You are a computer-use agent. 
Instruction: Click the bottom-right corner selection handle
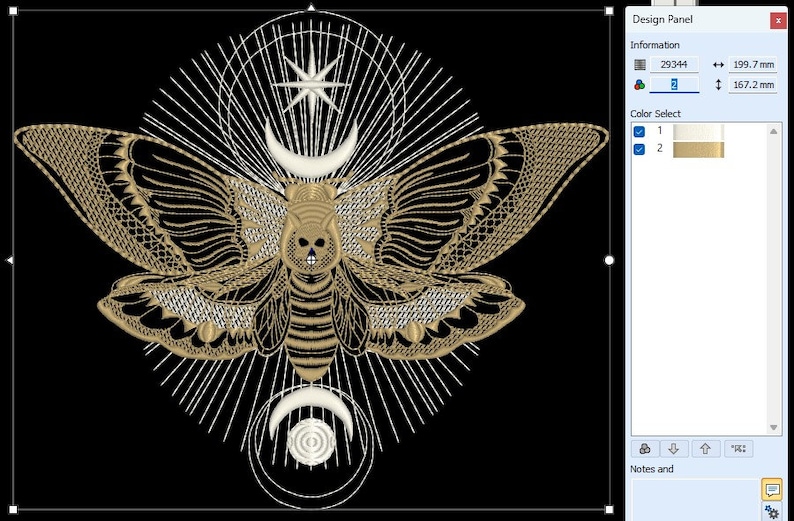tap(609, 509)
